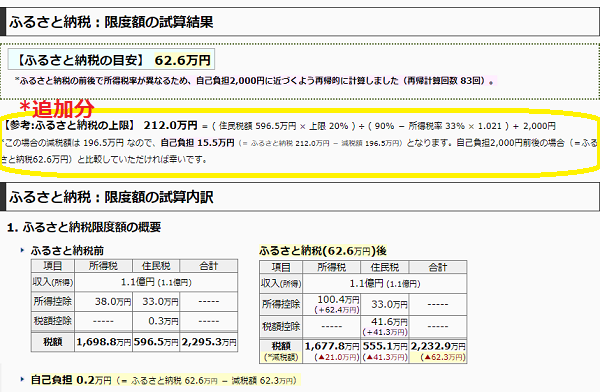
Task: Click section title 1. ふるさと納税限度額の概要
Action: [84, 227]
